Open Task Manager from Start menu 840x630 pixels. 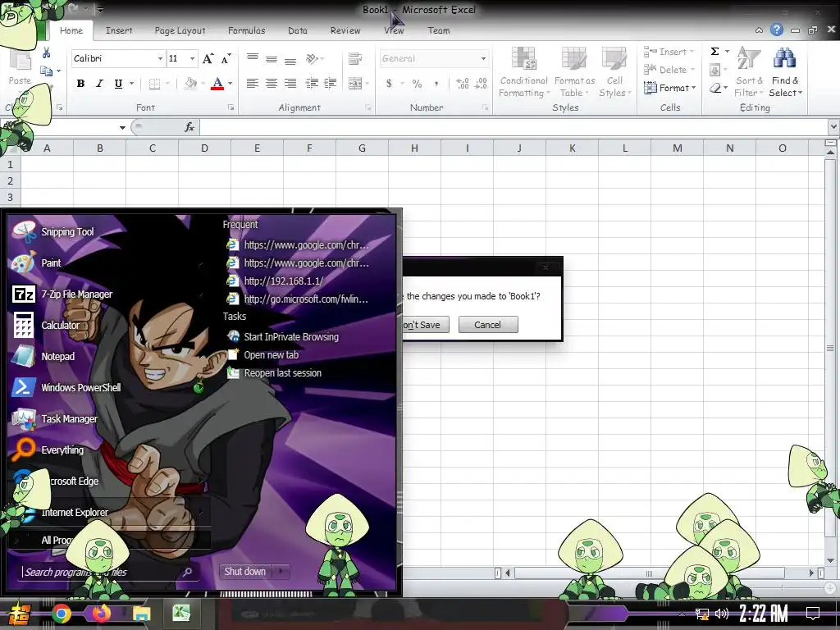tap(55, 418)
